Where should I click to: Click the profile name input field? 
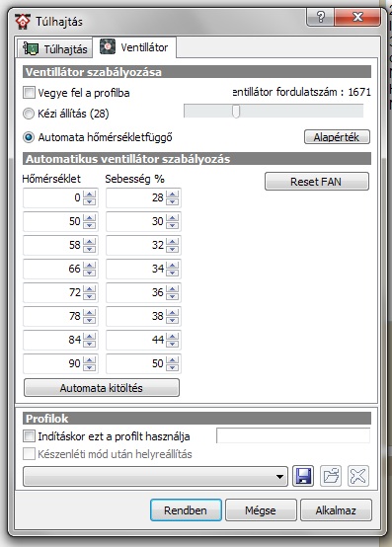[293, 435]
